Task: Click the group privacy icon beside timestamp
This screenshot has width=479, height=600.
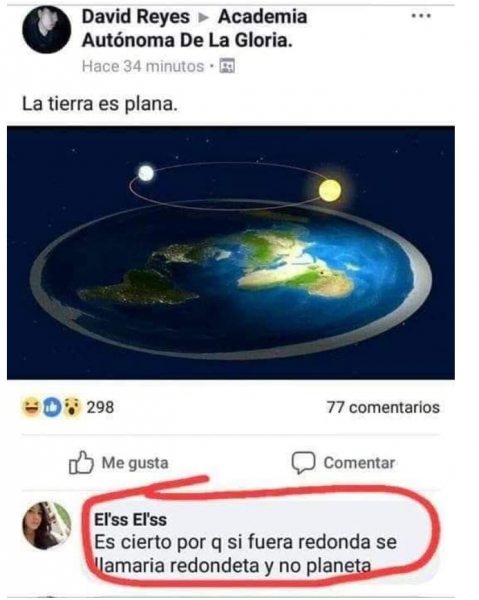Action: tap(227, 67)
